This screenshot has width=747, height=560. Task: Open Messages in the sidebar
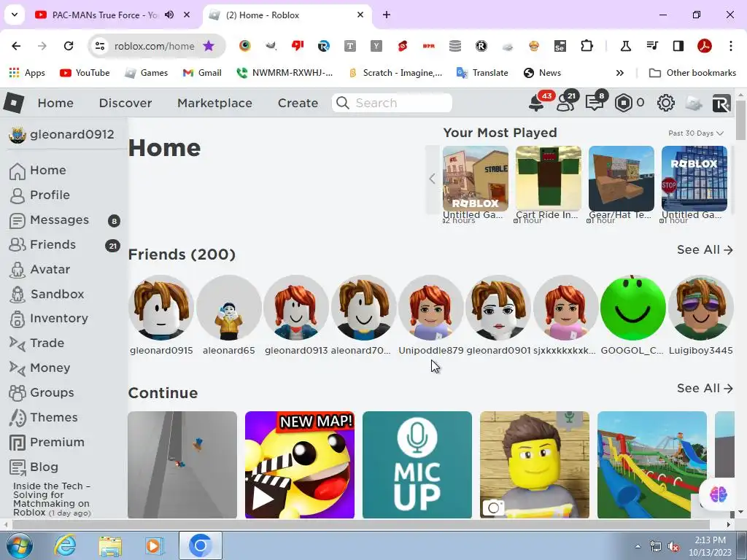tap(59, 219)
